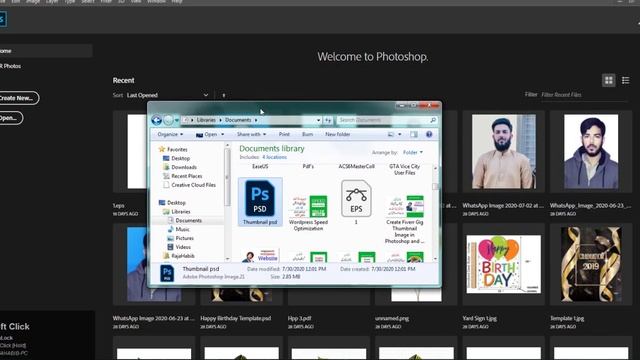This screenshot has height=360, width=640.
Task: Select the ACS6MasterColl folder
Action: pyautogui.click(x=356, y=167)
